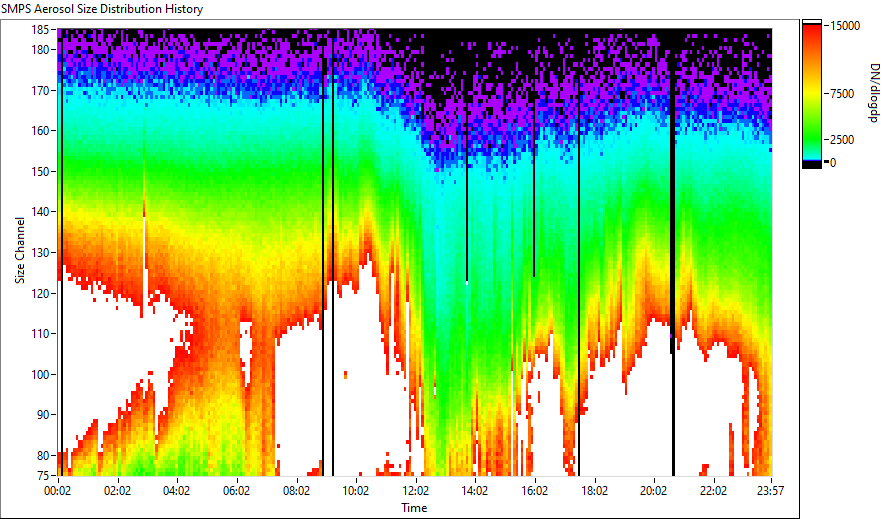The image size is (884, 519).
Task: Click the 7500 color scale value
Action: 842,94
